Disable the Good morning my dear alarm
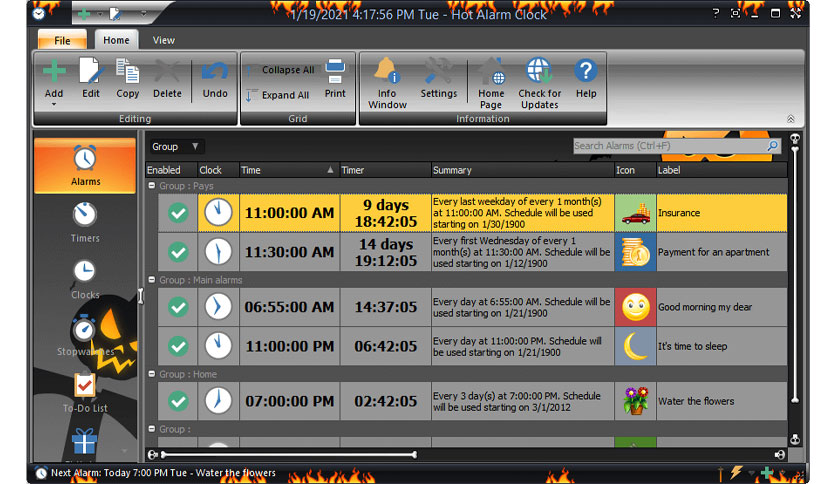 (x=178, y=307)
